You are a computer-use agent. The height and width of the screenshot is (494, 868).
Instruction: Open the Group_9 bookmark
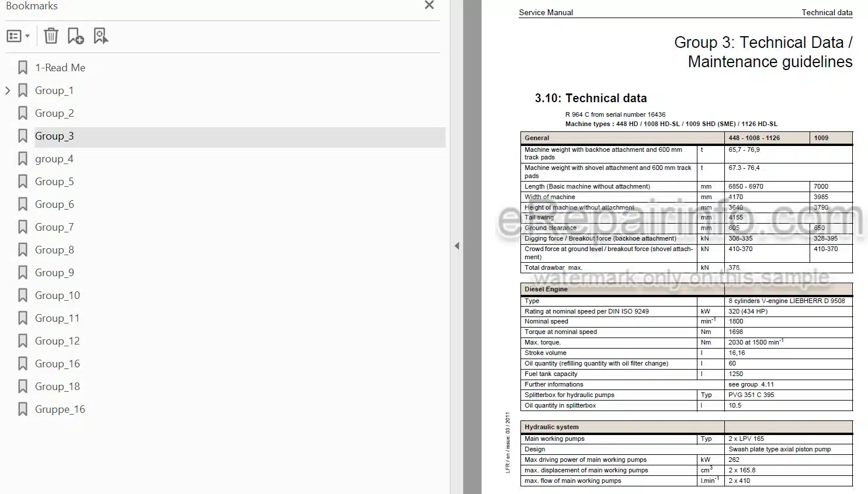54,273
